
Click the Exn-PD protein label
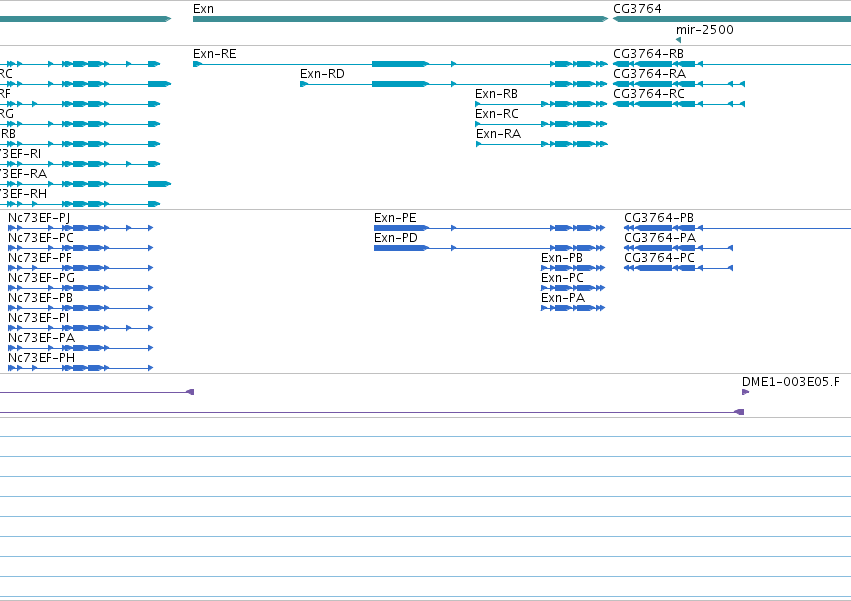[396, 238]
